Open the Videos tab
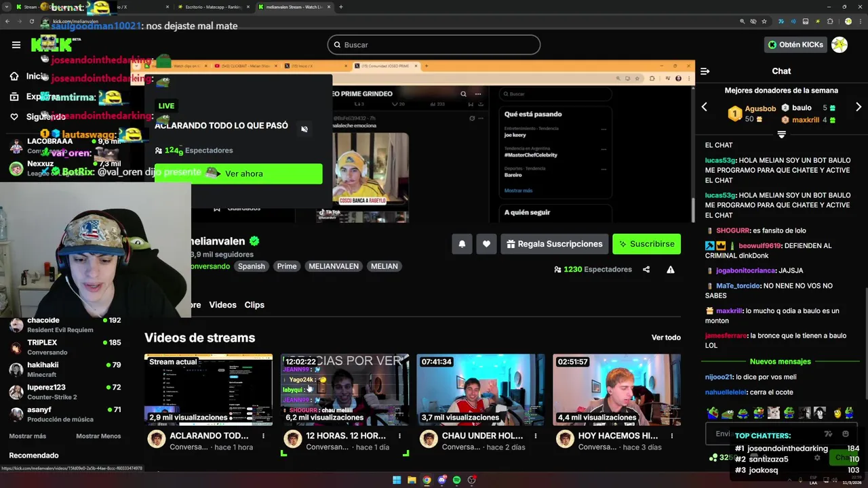Image resolution: width=868 pixels, height=488 pixels. (222, 305)
